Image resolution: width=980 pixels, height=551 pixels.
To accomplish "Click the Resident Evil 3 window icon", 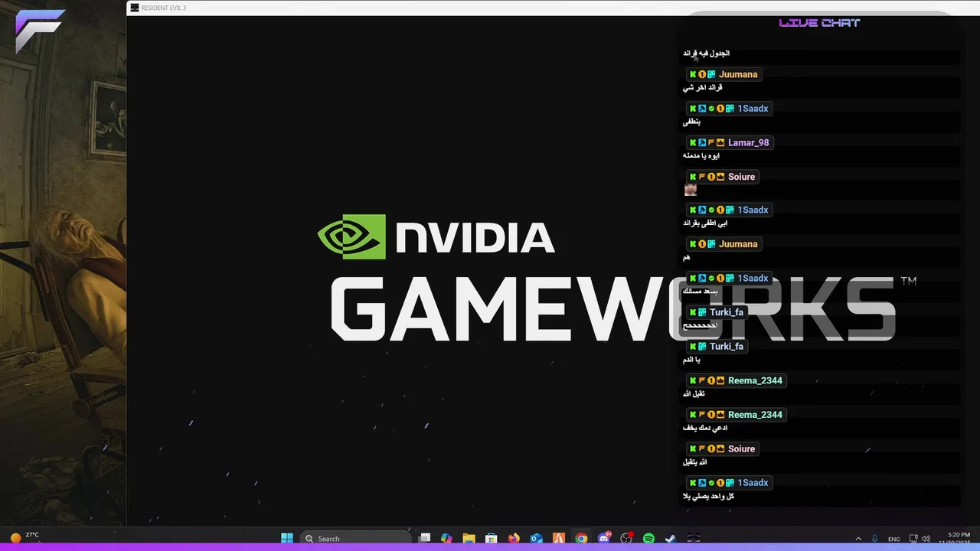I will [135, 8].
